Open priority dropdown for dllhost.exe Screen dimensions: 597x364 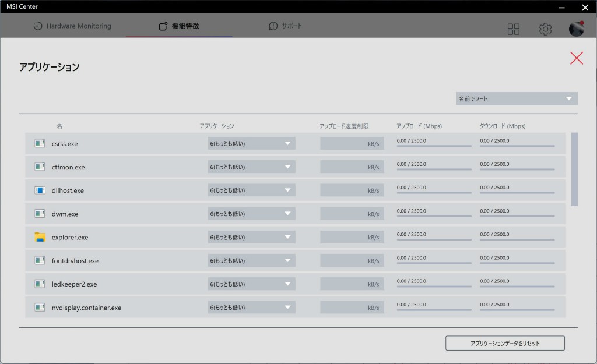coord(251,190)
